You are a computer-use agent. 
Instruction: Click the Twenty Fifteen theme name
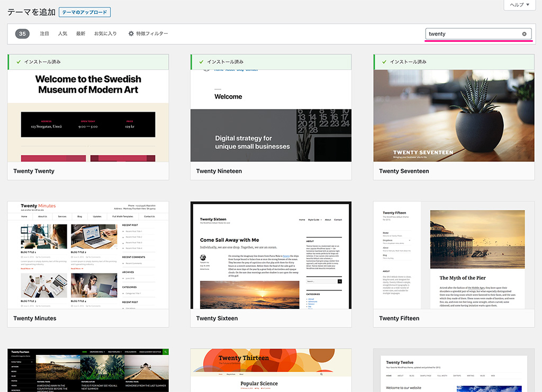point(399,318)
